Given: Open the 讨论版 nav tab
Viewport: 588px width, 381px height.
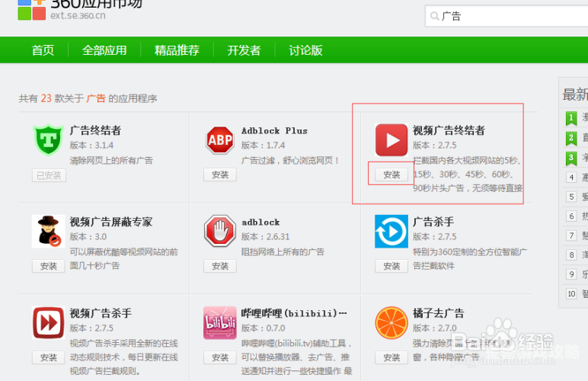Looking at the screenshot, I should click(305, 50).
